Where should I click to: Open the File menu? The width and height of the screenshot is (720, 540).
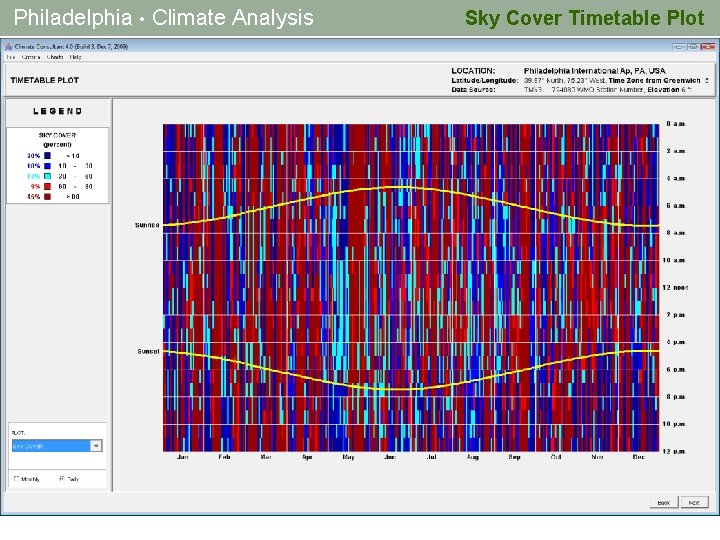[x=11, y=57]
